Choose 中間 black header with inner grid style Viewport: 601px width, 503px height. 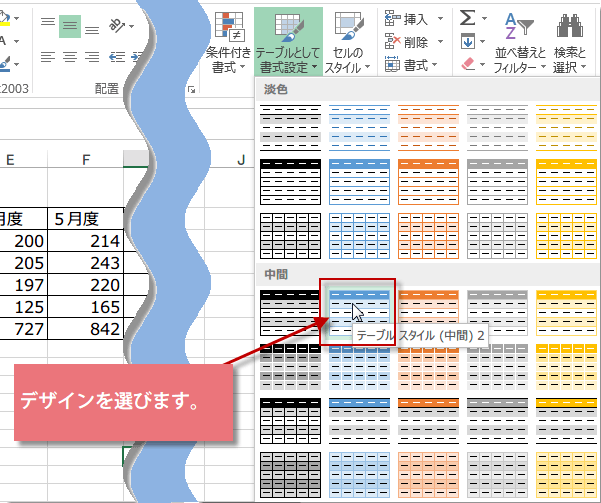(290, 421)
